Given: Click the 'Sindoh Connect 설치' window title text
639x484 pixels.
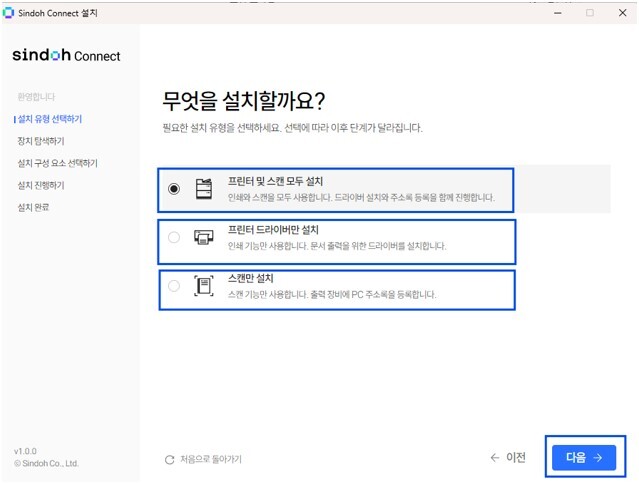Looking at the screenshot, I should pos(58,13).
